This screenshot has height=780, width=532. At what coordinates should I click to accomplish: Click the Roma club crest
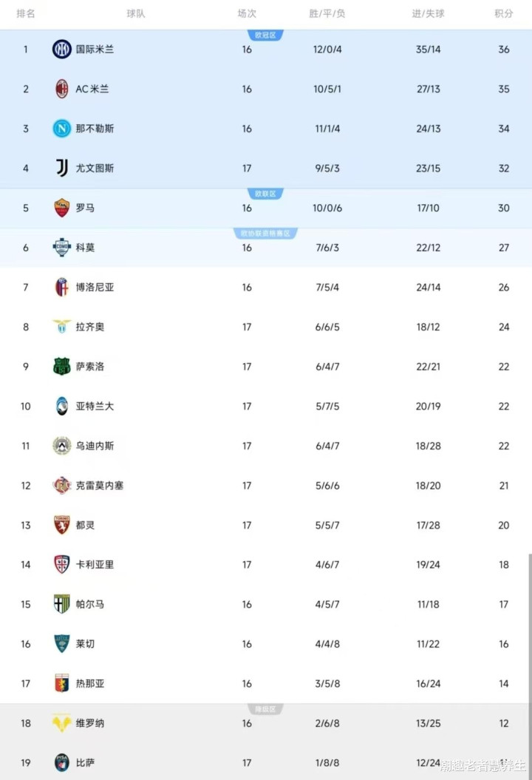(62, 208)
